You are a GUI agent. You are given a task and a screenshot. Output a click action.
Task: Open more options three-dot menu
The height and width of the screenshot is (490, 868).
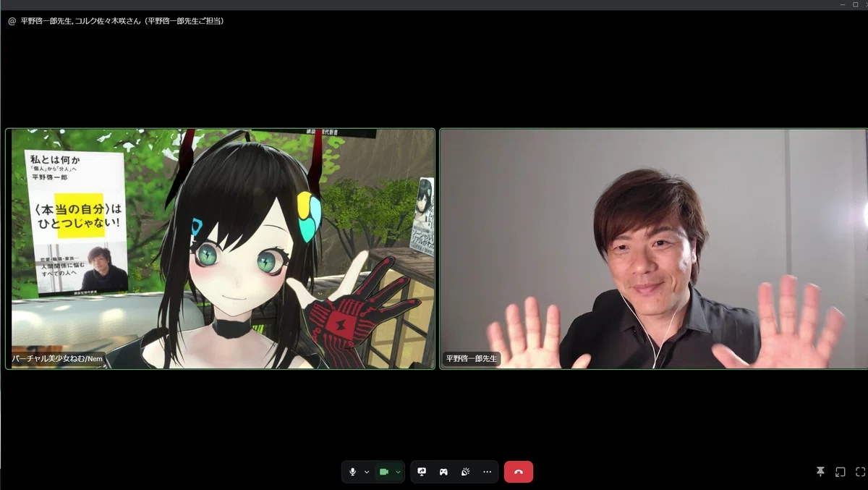[x=487, y=472]
